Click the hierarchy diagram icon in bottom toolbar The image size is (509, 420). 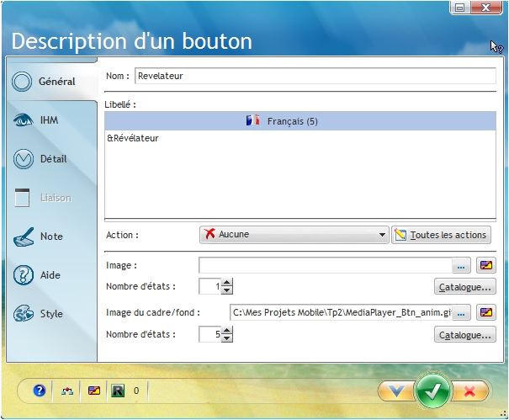pos(67,391)
